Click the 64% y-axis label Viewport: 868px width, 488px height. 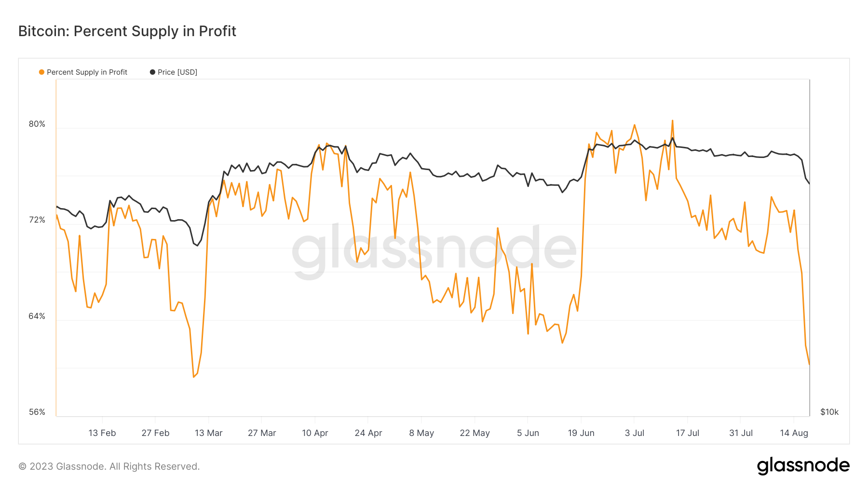coord(37,317)
